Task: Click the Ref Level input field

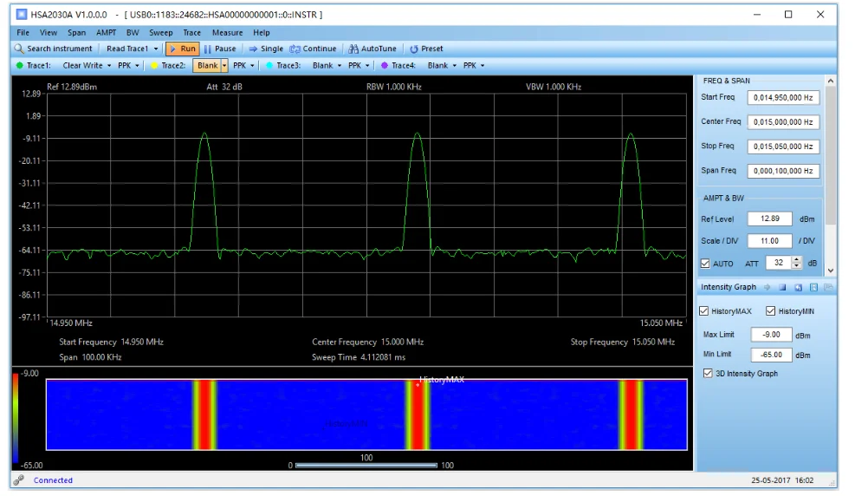Action: [769, 219]
